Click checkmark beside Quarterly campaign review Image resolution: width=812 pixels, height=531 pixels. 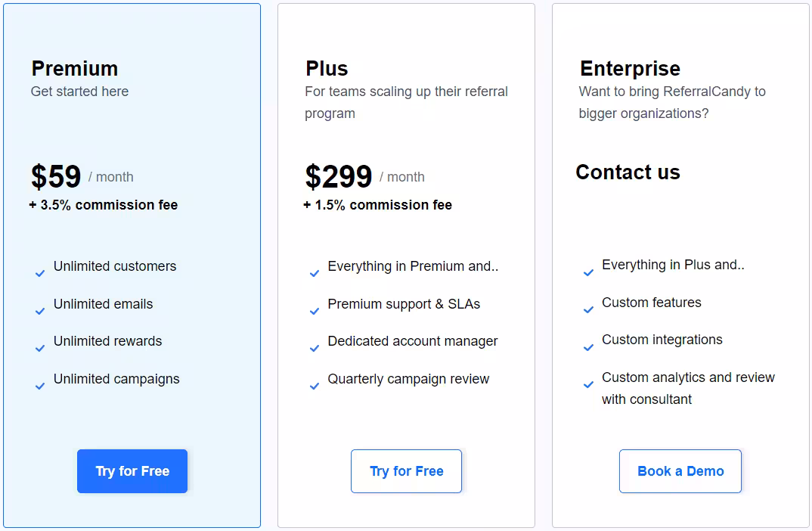pyautogui.click(x=315, y=386)
